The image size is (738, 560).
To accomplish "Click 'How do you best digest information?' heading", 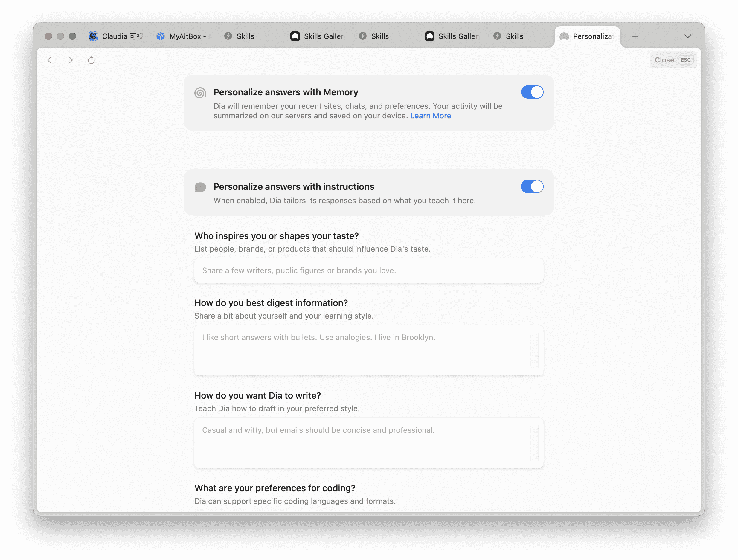I will 271,303.
